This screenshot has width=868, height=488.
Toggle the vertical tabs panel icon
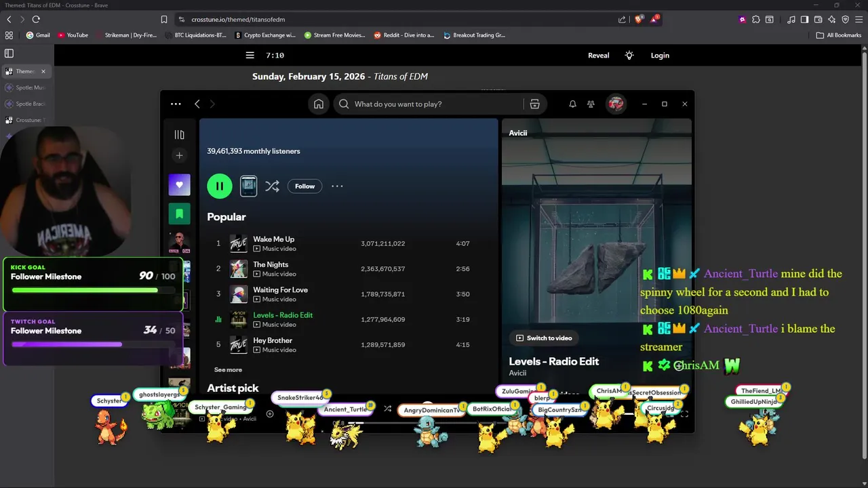(x=9, y=53)
